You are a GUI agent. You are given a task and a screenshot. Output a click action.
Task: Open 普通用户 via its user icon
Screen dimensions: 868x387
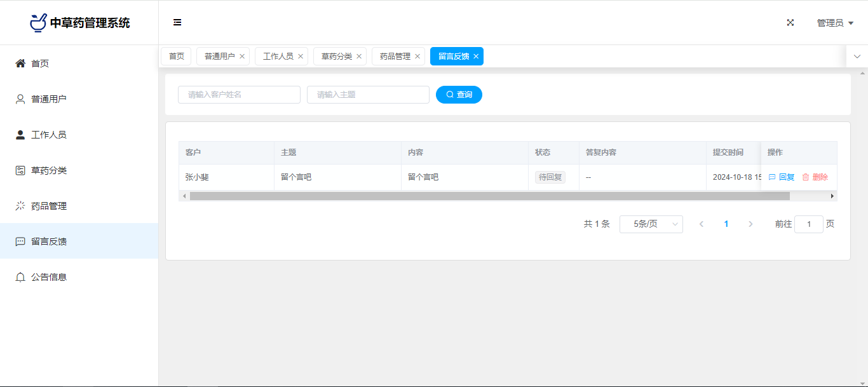pyautogui.click(x=20, y=99)
